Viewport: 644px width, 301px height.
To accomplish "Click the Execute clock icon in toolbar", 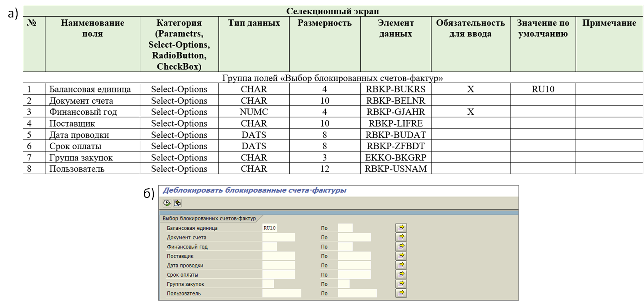I will coord(167,203).
